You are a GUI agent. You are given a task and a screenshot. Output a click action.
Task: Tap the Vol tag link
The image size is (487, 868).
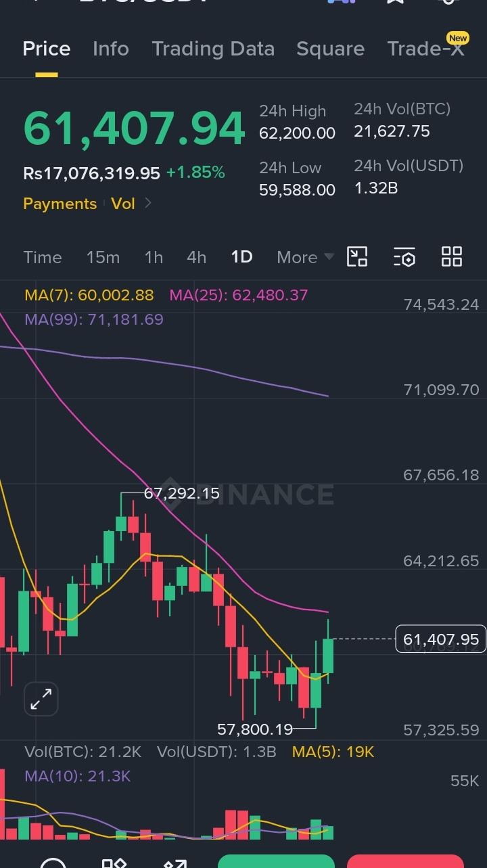point(123,204)
